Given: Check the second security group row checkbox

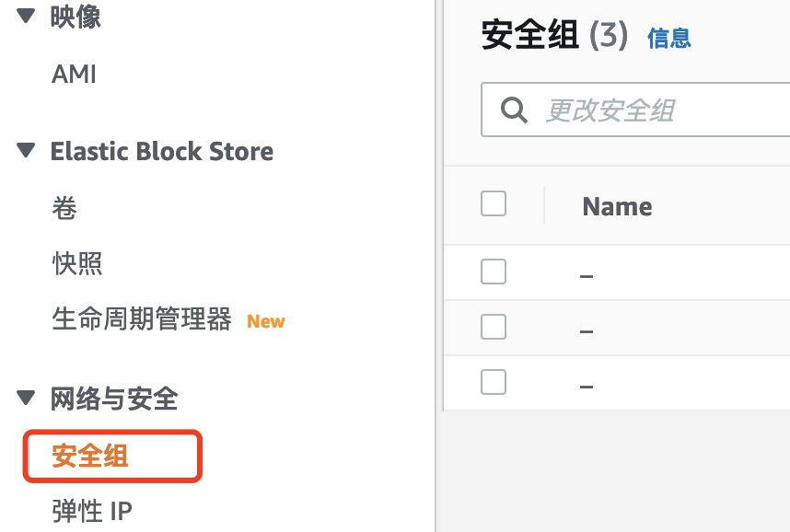Looking at the screenshot, I should (x=494, y=327).
